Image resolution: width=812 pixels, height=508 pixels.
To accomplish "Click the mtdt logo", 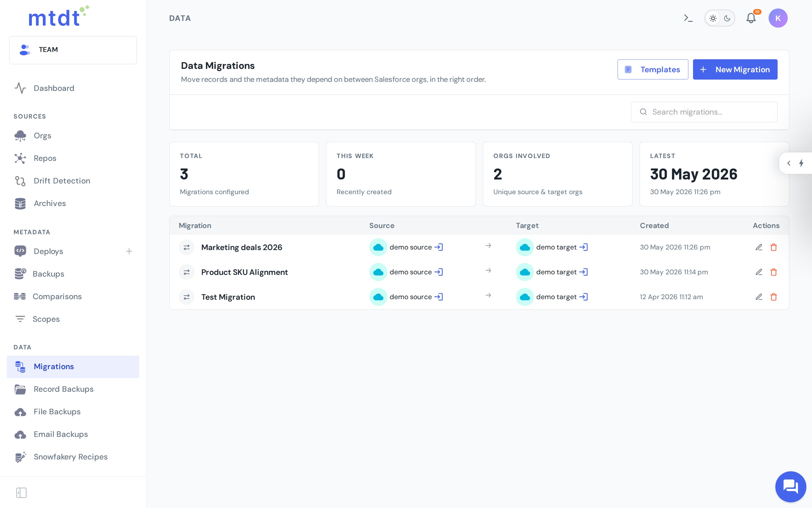I will pyautogui.click(x=59, y=16).
